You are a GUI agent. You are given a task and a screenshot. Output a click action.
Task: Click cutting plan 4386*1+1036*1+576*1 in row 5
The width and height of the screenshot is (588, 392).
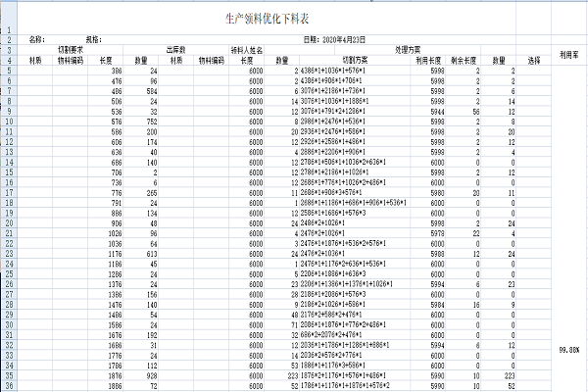(333, 71)
